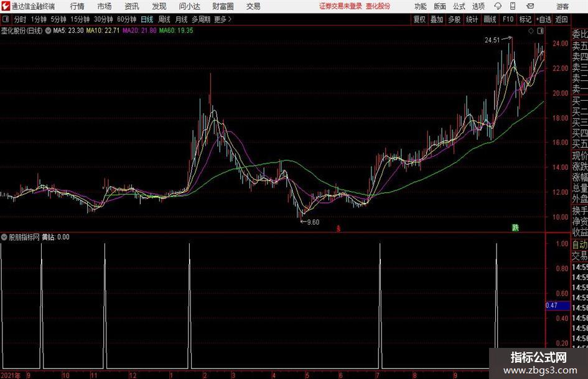Open the 行情 menu
Screen dimensions: 588x379
(77, 6)
